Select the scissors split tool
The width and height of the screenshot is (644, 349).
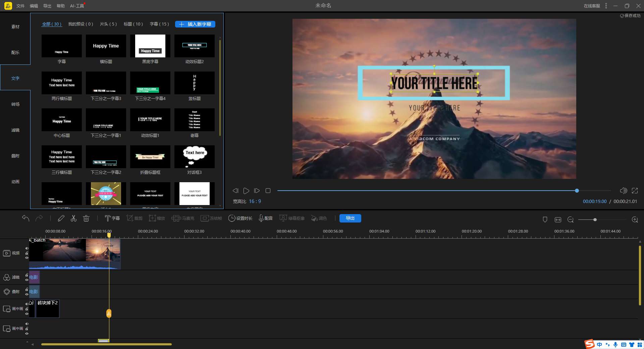click(73, 218)
